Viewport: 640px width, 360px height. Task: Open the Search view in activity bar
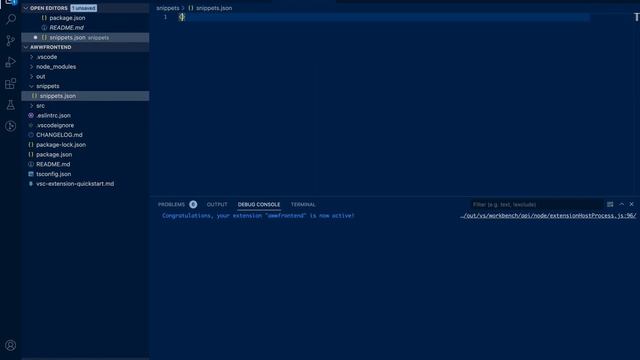click(x=11, y=19)
